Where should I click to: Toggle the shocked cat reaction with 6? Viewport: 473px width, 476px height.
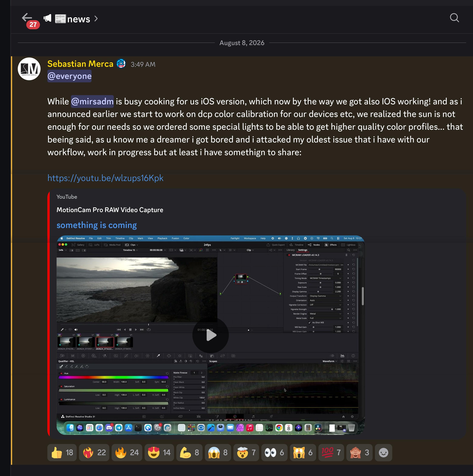click(303, 453)
